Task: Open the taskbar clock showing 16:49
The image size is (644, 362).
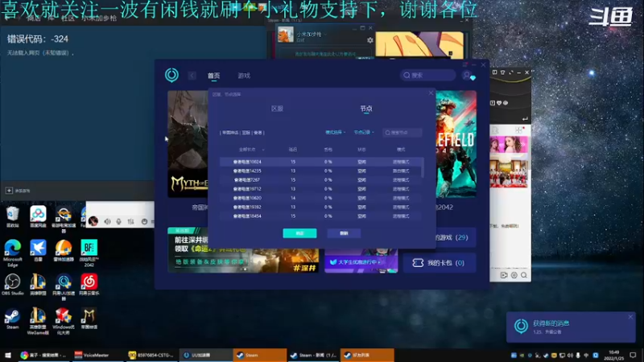Action: [x=614, y=355]
